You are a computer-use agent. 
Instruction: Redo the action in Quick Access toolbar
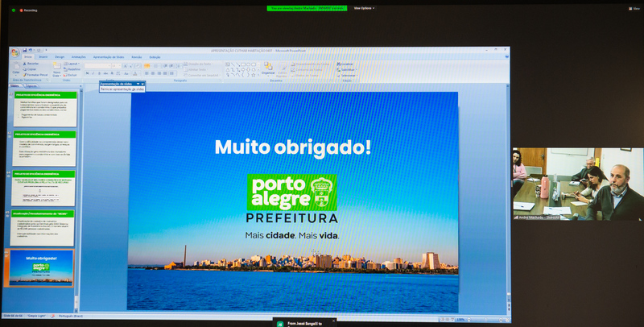[39, 50]
